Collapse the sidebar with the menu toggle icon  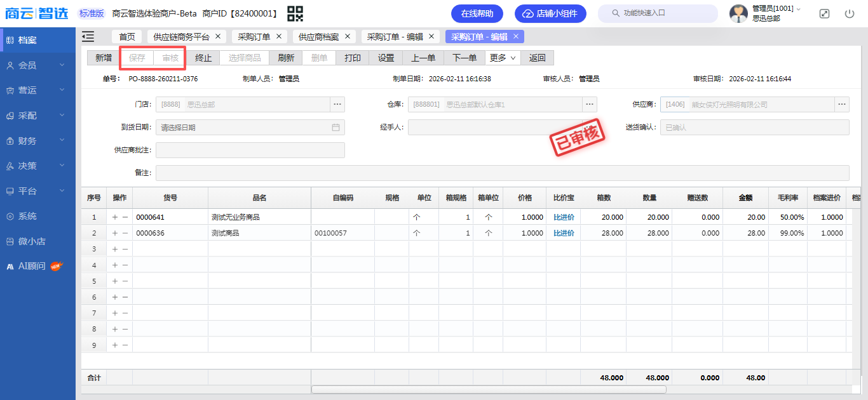coord(88,37)
